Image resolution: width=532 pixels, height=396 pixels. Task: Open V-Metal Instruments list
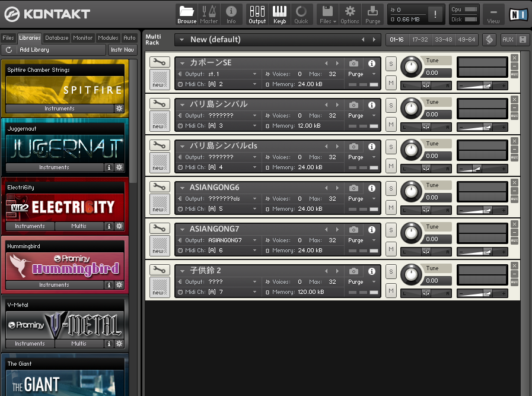[x=30, y=343]
